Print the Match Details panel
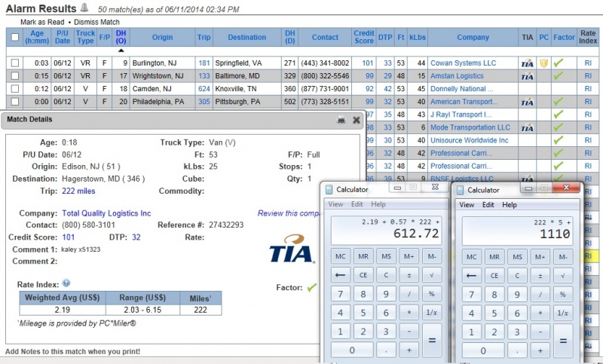Image resolution: width=603 pixels, height=364 pixels. (x=341, y=120)
